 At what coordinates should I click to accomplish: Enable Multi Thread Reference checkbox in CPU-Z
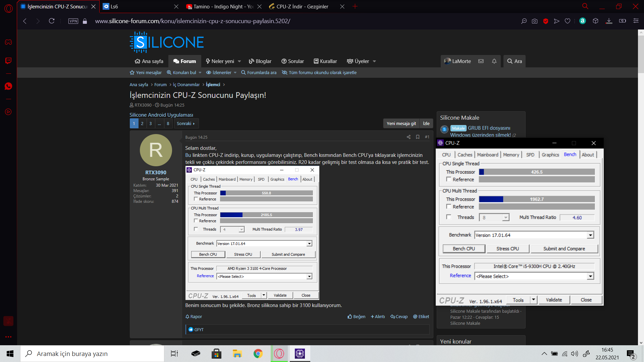pos(449,206)
